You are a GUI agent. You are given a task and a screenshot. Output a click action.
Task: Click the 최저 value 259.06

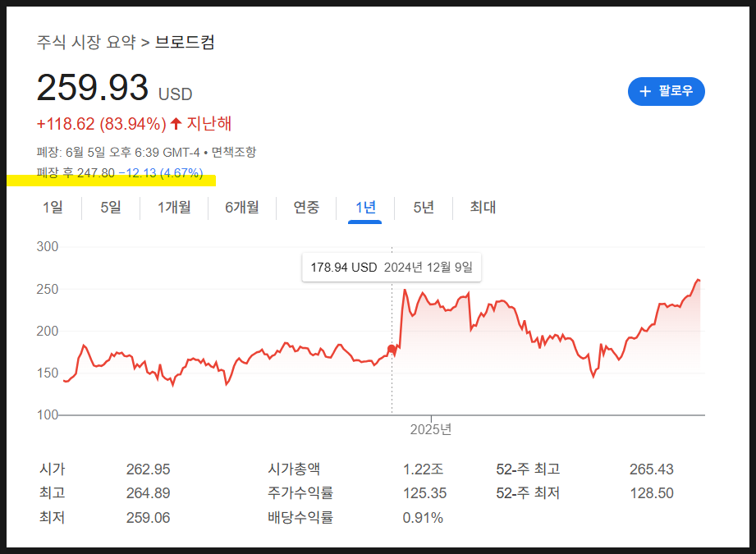click(x=148, y=518)
